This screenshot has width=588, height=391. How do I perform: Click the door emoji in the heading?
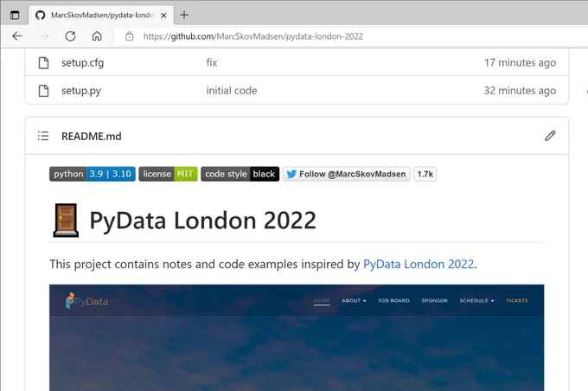coord(66,221)
